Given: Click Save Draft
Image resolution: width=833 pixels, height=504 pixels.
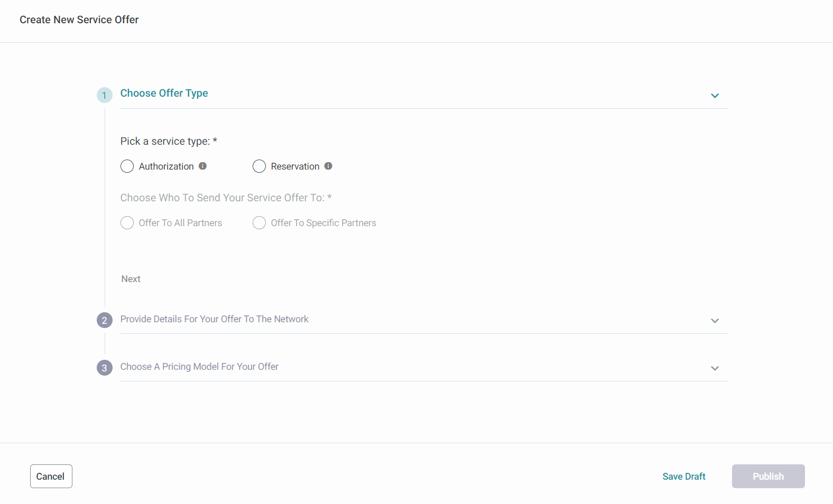Looking at the screenshot, I should point(684,477).
